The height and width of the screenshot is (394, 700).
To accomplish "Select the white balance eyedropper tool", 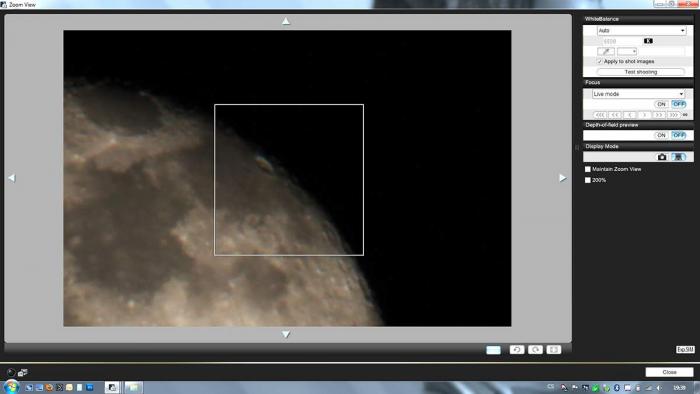I will [x=606, y=51].
